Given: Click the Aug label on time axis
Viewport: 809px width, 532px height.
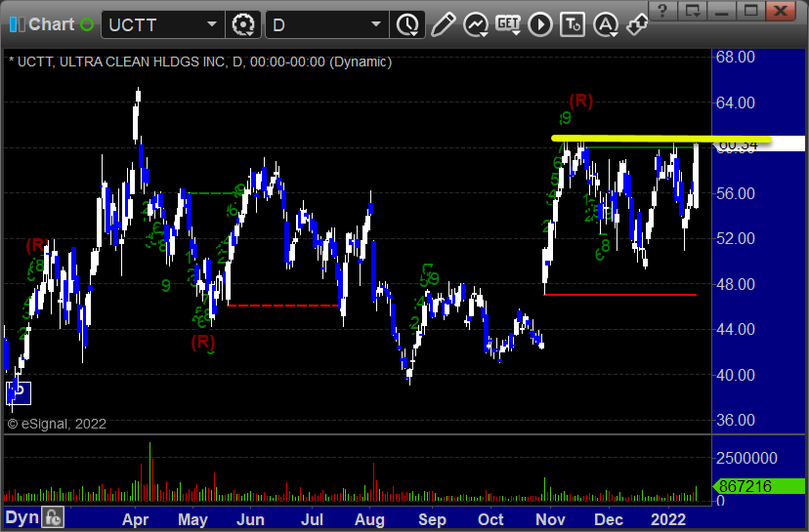Looking at the screenshot, I should point(369,519).
